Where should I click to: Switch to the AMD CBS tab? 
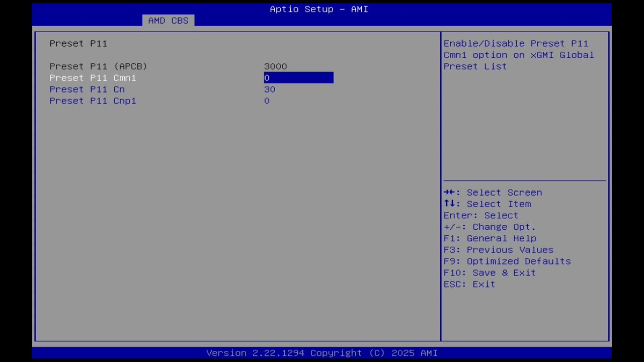(168, 20)
